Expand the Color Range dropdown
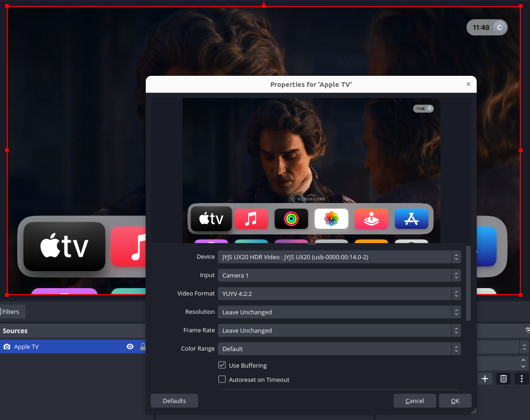This screenshot has width=530, height=420. 339,349
